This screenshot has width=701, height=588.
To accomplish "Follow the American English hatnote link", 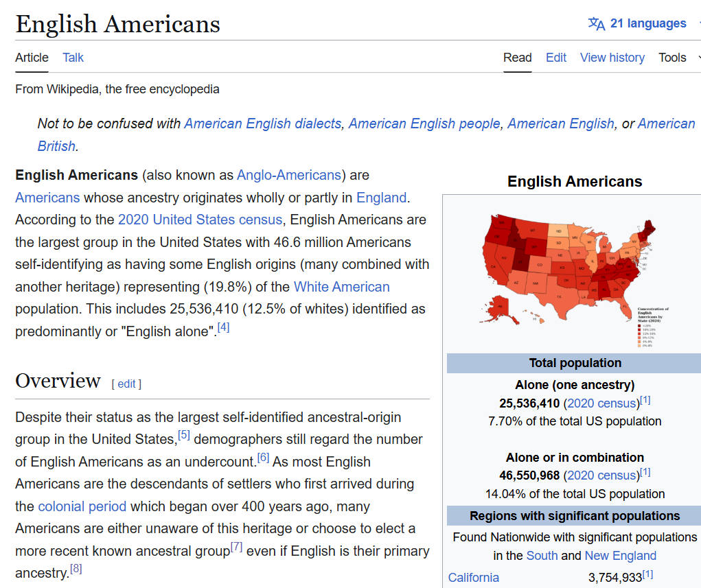I will pos(561,124).
